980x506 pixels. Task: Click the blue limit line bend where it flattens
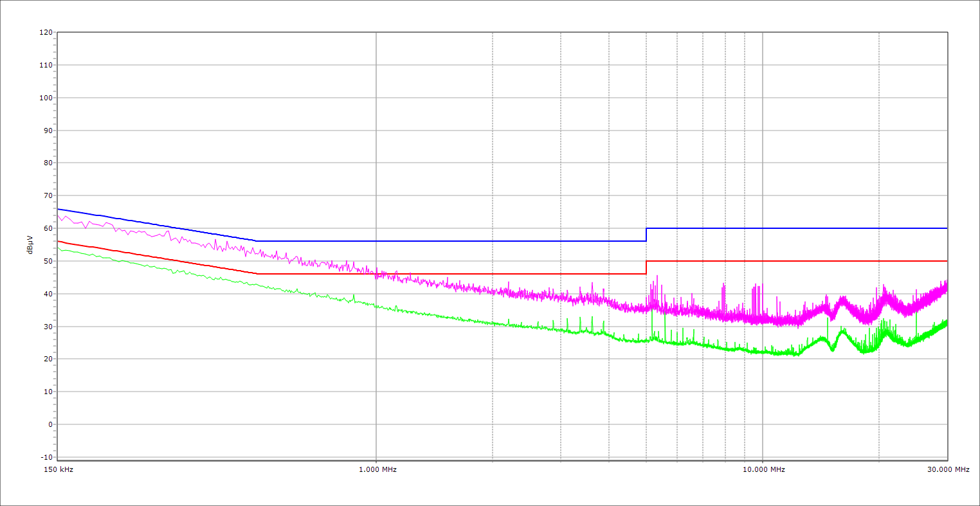[257, 241]
